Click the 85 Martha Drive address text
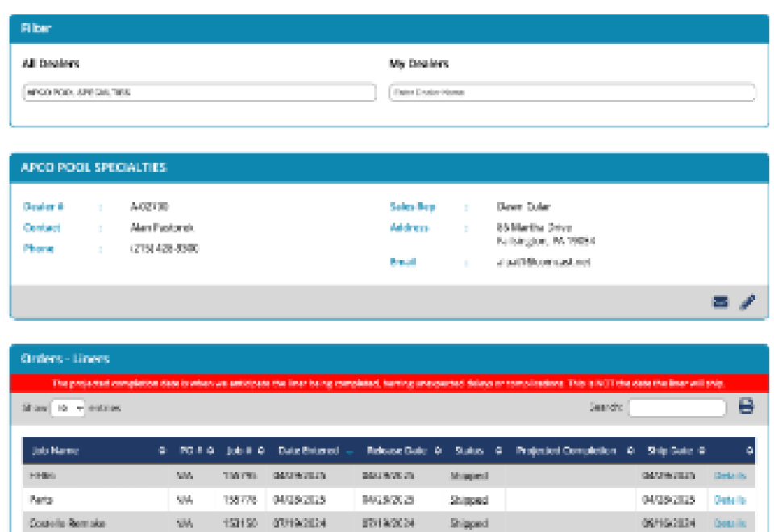The width and height of the screenshot is (774, 532). pyautogui.click(x=534, y=227)
